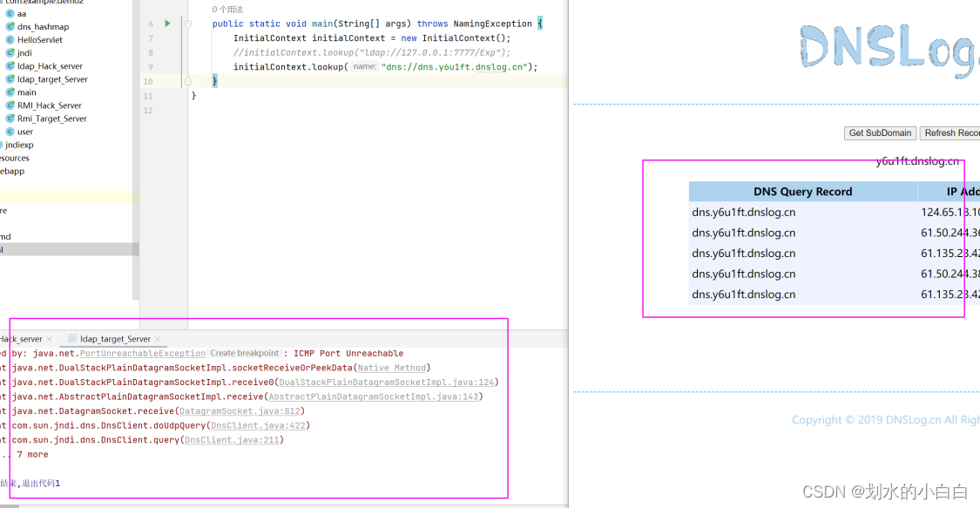This screenshot has width=980, height=508.
Task: Open the DatagramSocket.java:812 stack trace link
Action: [240, 411]
